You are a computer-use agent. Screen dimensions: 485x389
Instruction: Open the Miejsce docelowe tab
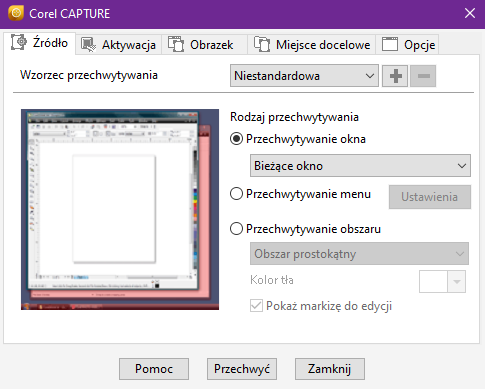point(312,45)
